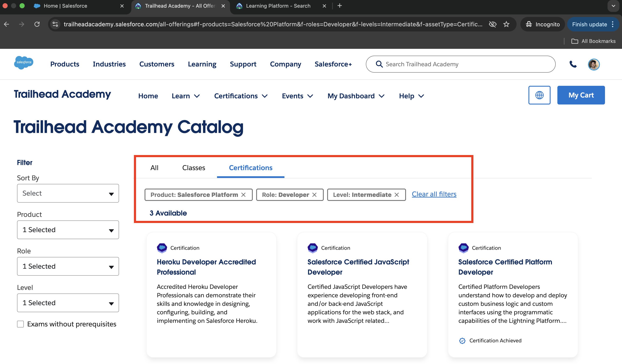622x364 pixels.
Task: Expand the Events menu
Action: tap(297, 96)
